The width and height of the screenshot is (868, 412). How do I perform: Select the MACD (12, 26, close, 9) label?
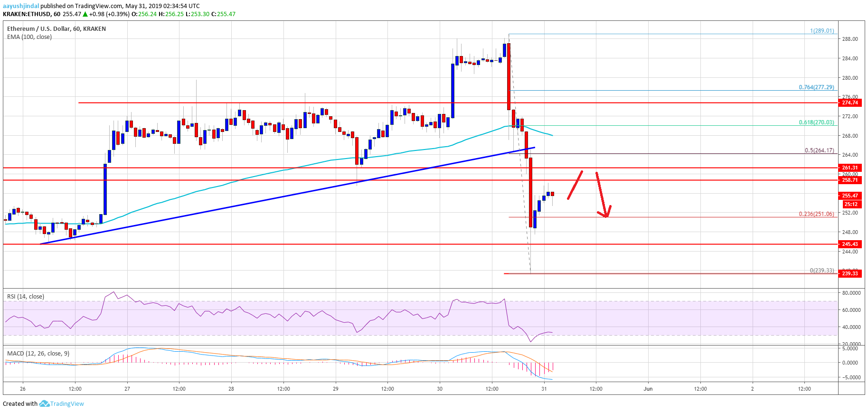click(x=38, y=354)
